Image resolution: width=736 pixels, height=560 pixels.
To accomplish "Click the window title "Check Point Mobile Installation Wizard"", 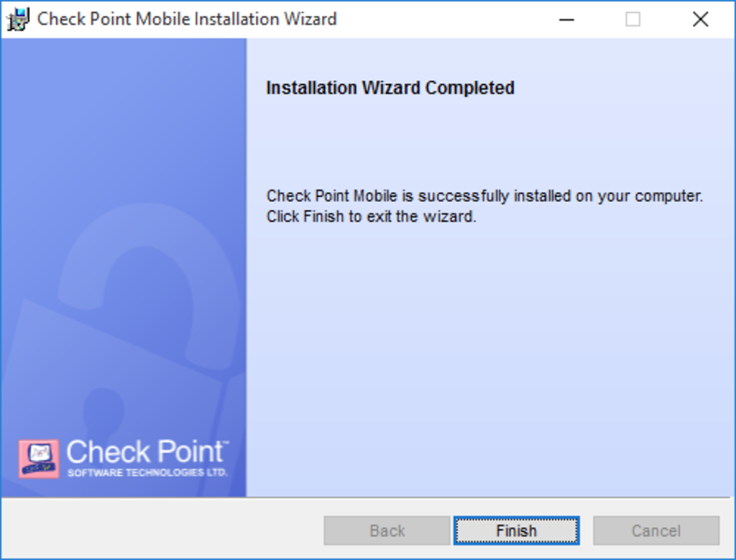I will point(187,20).
